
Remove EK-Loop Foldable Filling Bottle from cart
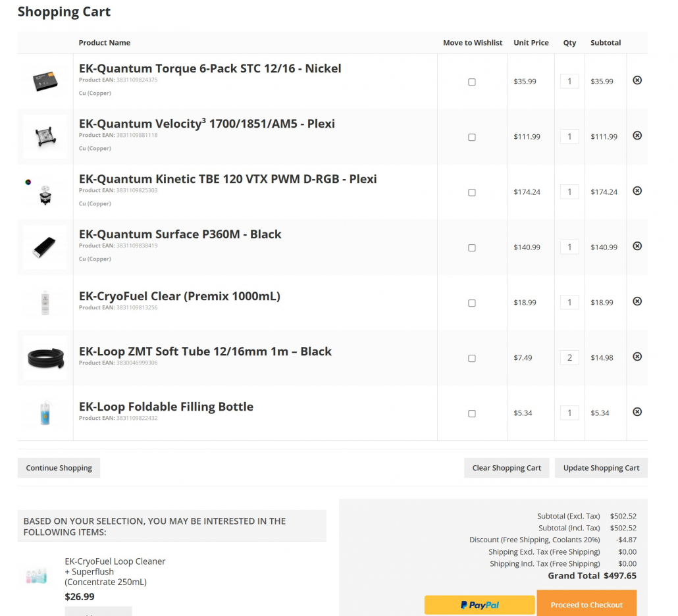click(x=637, y=412)
